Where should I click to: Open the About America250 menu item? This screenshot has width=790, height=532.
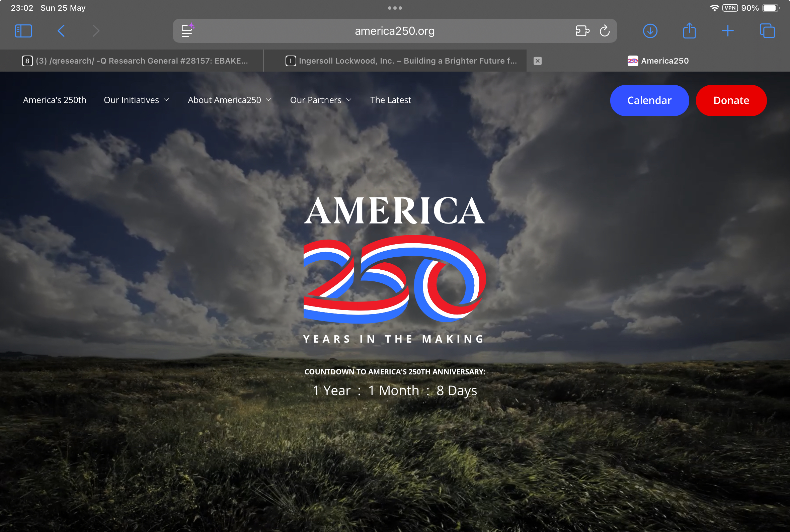coord(224,100)
